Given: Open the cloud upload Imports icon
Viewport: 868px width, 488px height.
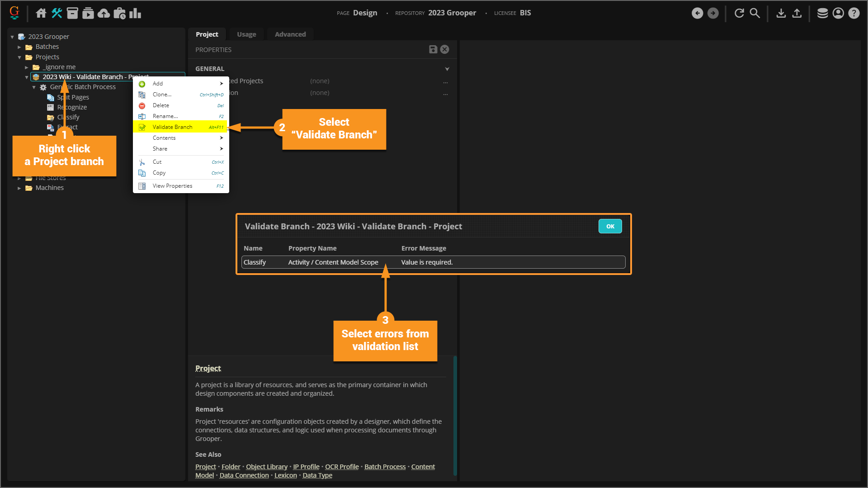Looking at the screenshot, I should point(104,13).
